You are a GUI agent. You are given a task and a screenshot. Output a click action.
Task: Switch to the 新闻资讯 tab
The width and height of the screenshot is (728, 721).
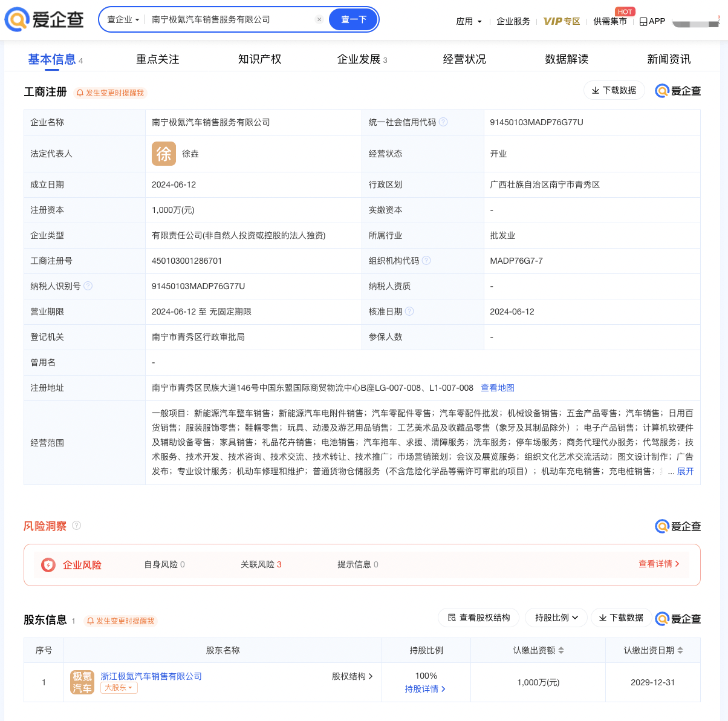[x=669, y=59]
